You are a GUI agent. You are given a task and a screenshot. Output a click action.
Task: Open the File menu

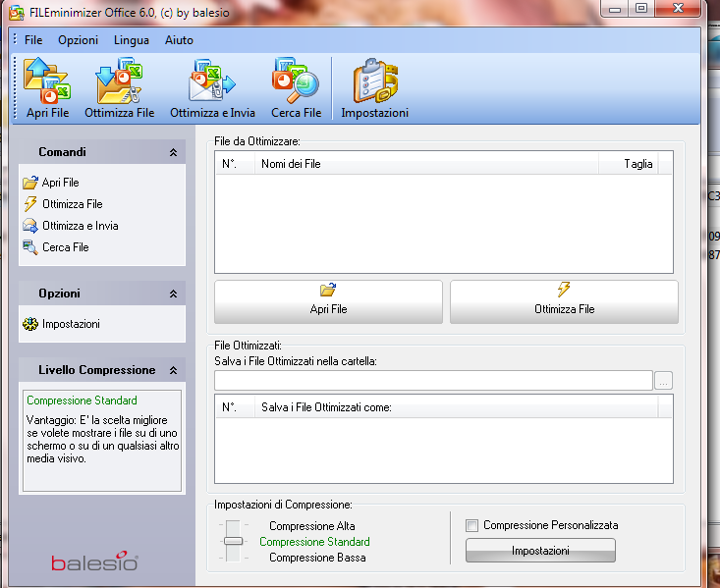pos(33,40)
